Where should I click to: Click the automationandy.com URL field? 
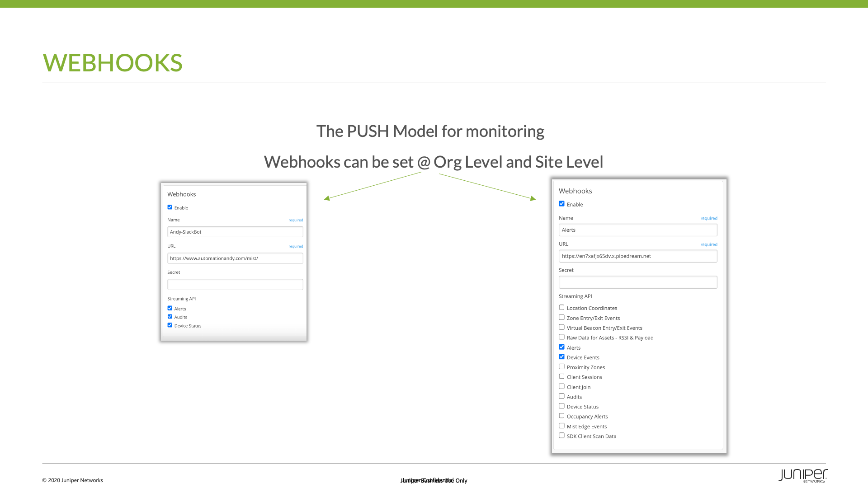pos(235,258)
